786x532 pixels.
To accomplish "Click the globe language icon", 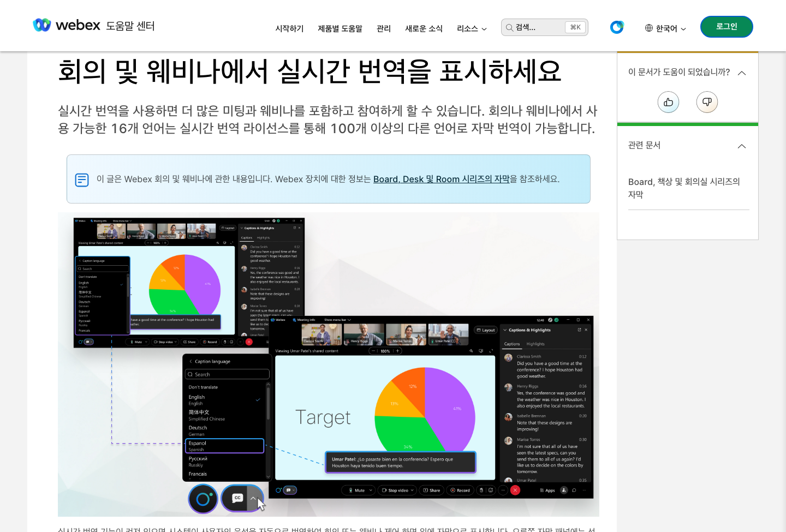I will point(649,28).
